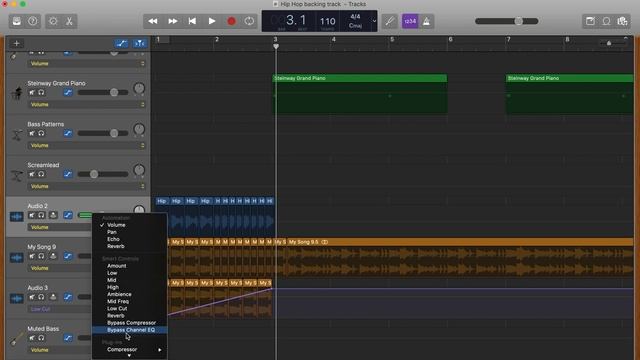The image size is (640, 360).
Task: Solo the Steinway Grand Piano track
Action: pos(41,93)
